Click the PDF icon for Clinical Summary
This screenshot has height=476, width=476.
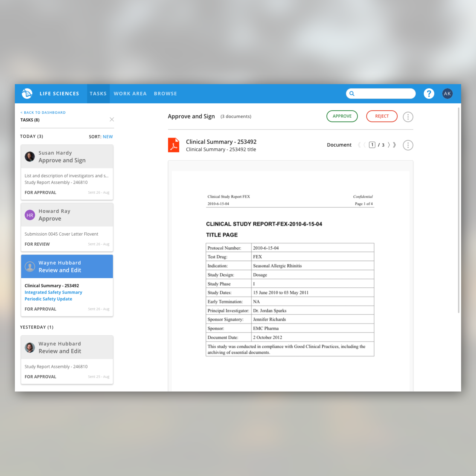173,145
